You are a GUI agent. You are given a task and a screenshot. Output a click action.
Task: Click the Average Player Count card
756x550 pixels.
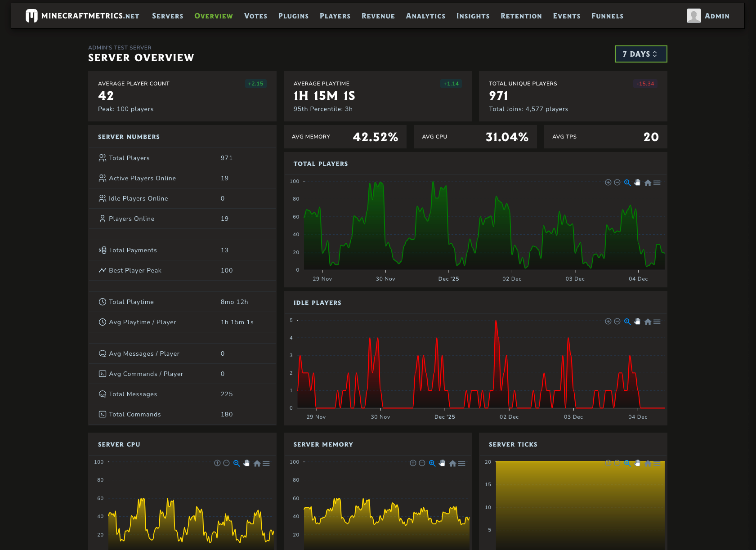coord(182,96)
